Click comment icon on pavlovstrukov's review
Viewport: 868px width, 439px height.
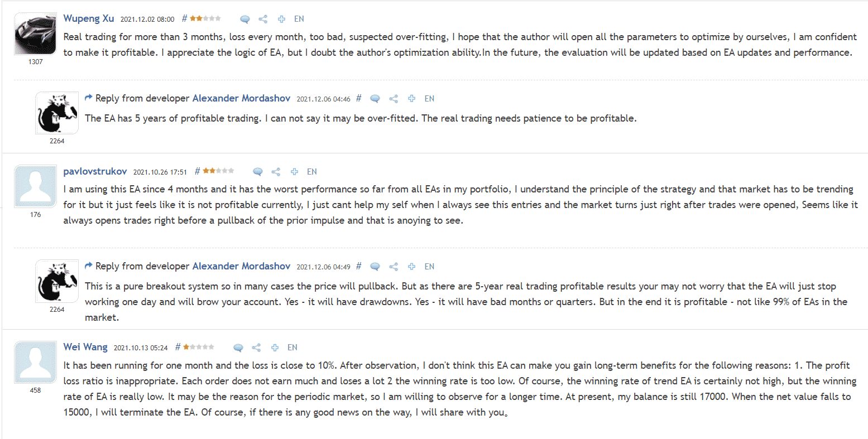point(257,172)
